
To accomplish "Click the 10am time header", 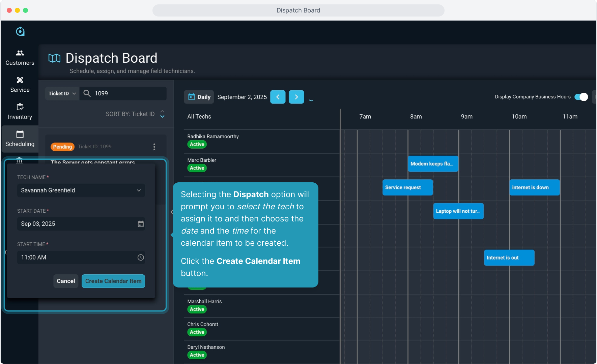I will coord(519,117).
